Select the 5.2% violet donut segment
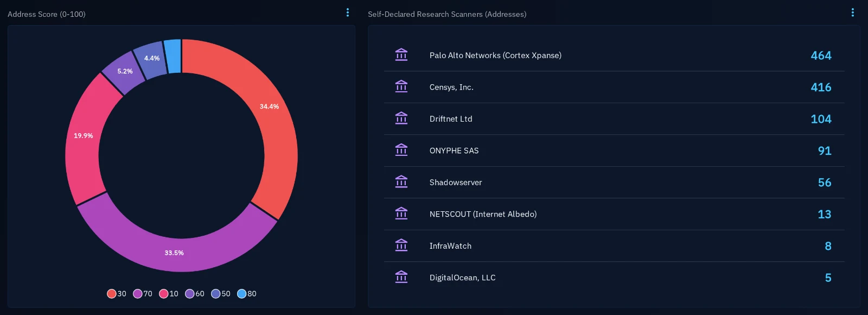This screenshot has width=868, height=315. point(124,72)
